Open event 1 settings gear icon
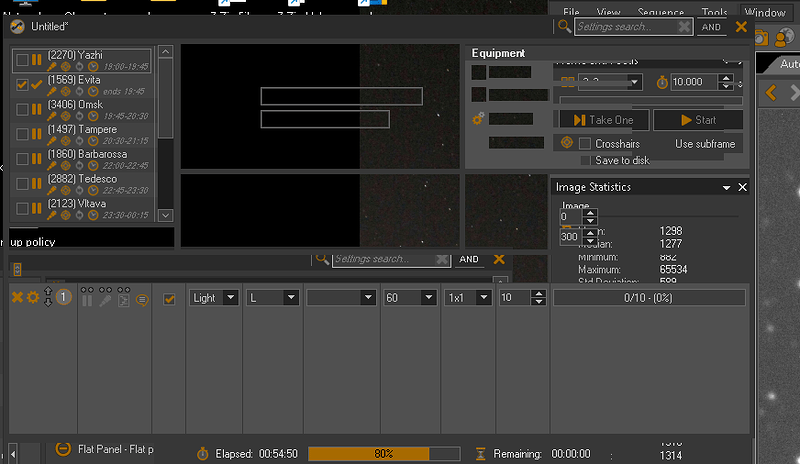Image resolution: width=800 pixels, height=464 pixels. click(33, 297)
